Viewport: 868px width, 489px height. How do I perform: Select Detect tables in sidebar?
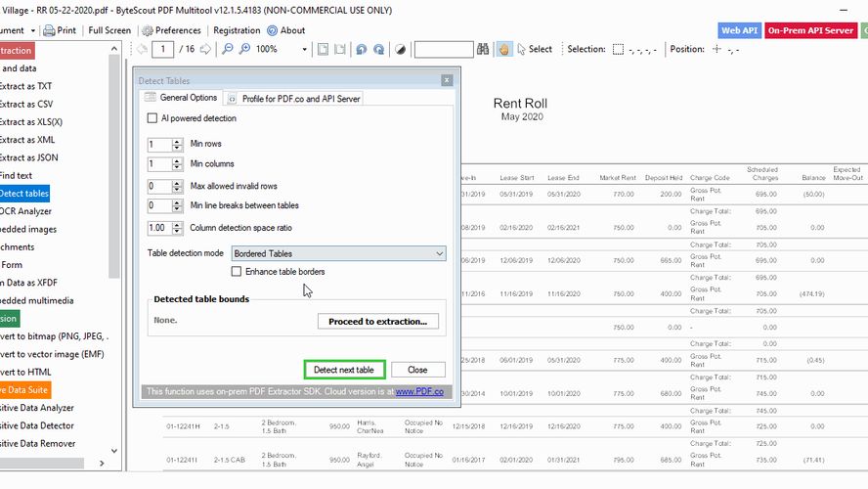click(x=24, y=194)
